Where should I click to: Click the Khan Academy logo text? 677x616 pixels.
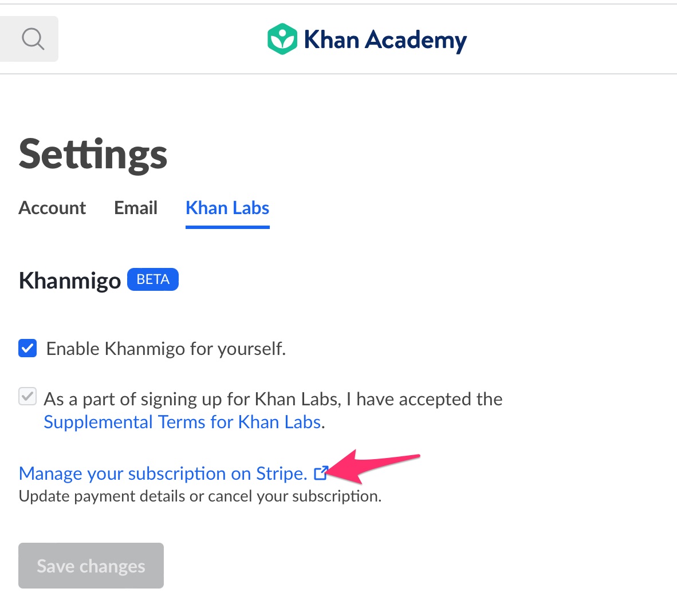pos(385,40)
